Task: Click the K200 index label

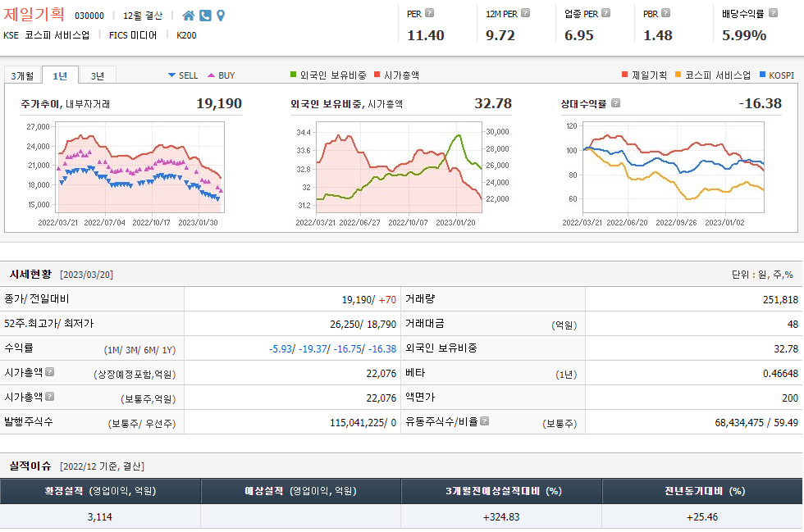Action: 186,35
